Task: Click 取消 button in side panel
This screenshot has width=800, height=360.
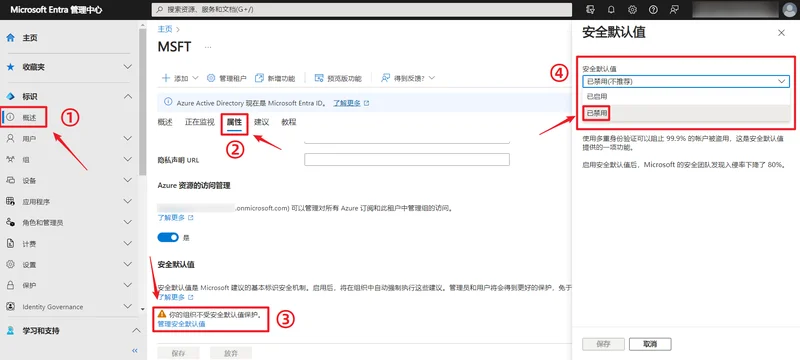Action: (650, 344)
